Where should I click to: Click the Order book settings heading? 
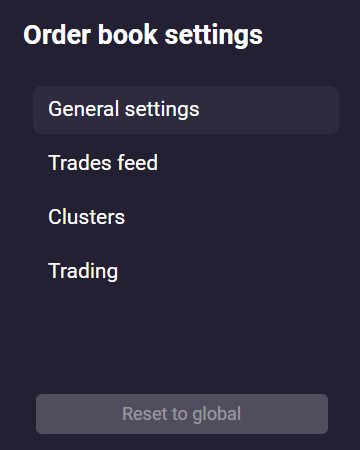143,36
